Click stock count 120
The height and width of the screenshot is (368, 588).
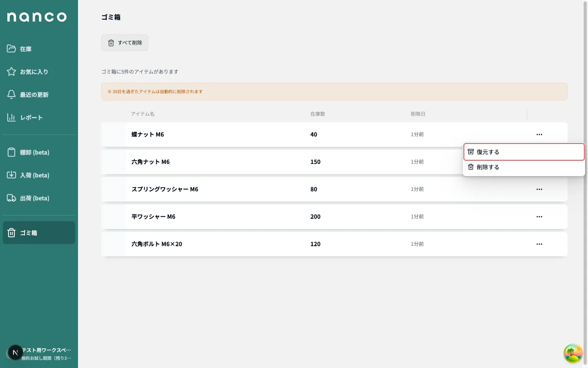[315, 244]
